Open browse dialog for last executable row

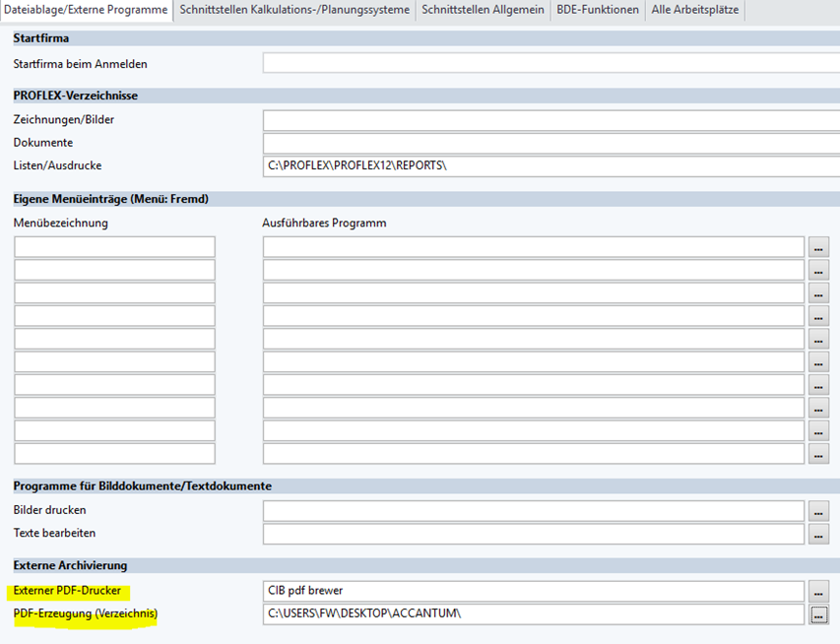pyautogui.click(x=818, y=454)
